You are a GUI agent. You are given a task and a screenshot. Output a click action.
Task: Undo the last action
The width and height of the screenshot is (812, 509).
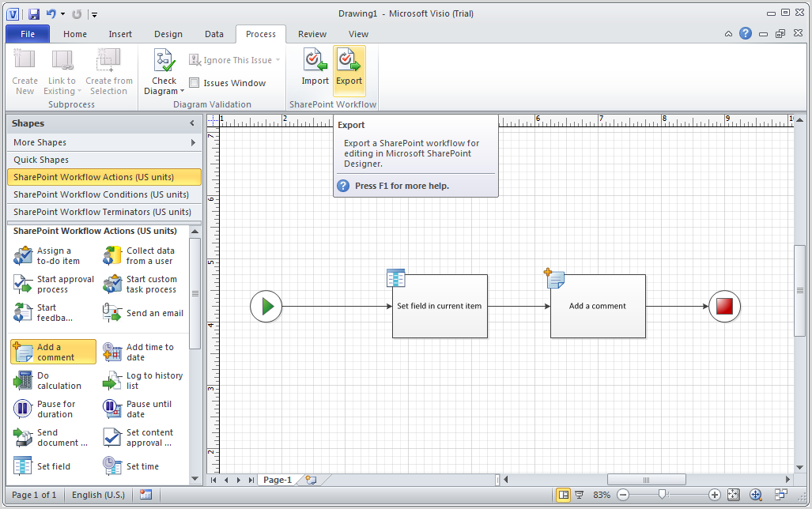(x=51, y=14)
